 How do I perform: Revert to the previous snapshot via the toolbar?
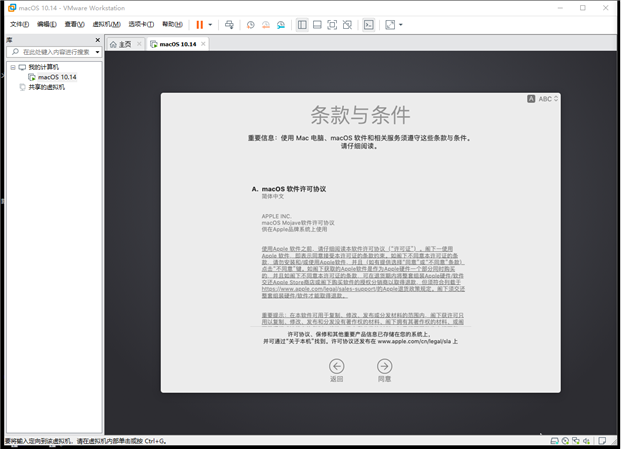[x=266, y=25]
